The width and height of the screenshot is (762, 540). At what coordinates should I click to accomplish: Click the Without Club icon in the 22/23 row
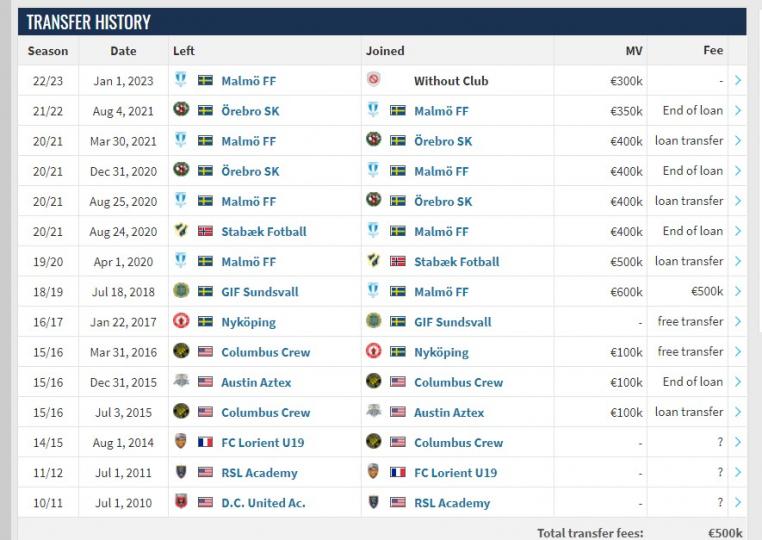tap(373, 80)
